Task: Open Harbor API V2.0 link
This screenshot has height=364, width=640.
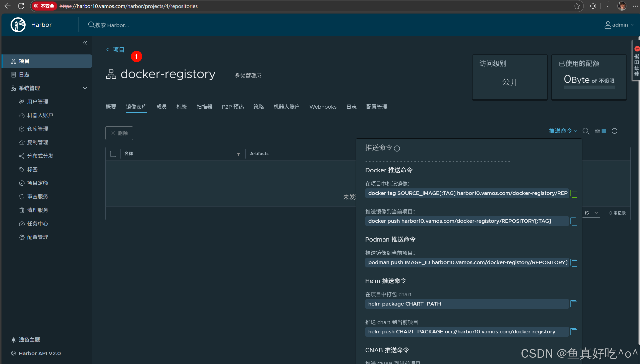Action: [36, 353]
